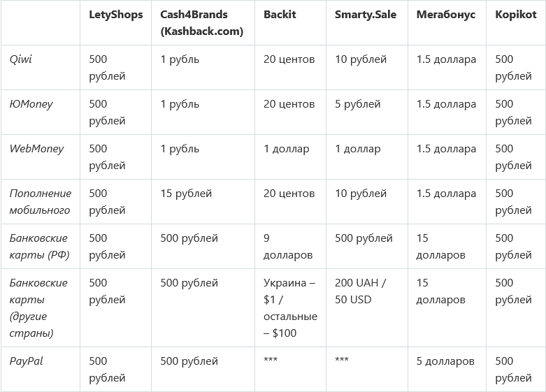Click the WebMoney row label

point(36,149)
